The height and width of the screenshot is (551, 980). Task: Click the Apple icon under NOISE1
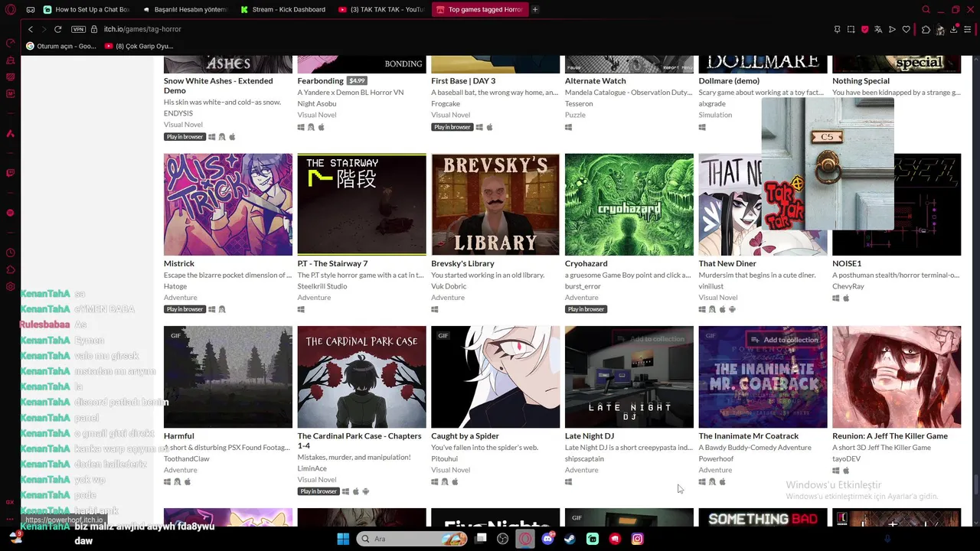(x=846, y=298)
